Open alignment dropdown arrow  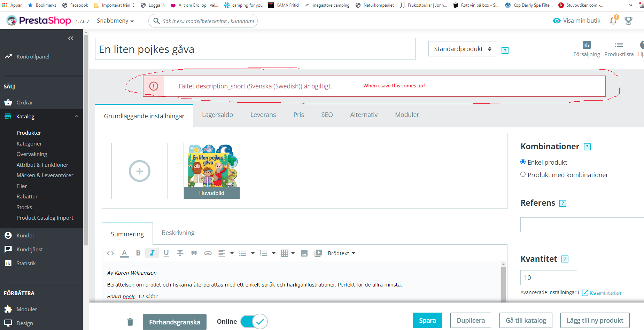pos(232,253)
